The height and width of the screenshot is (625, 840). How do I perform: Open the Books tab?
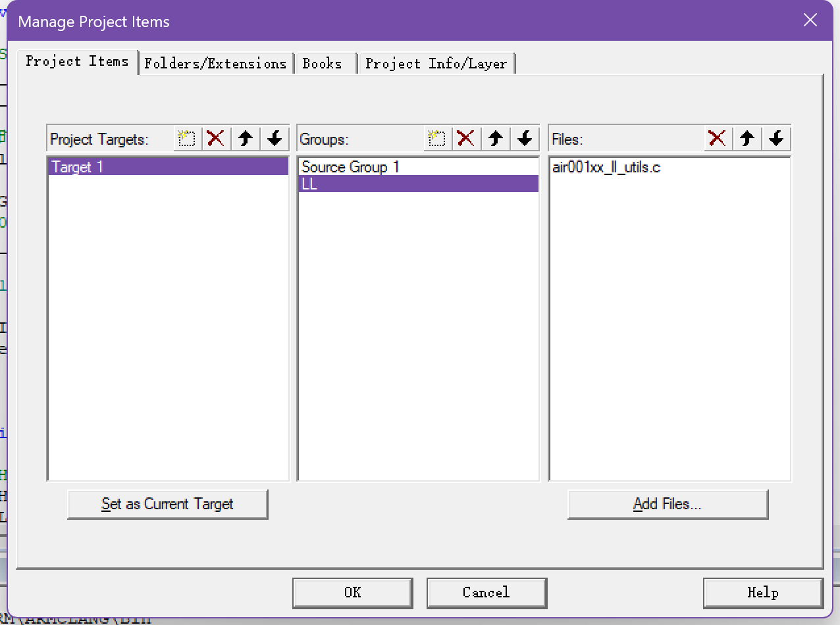tap(323, 64)
